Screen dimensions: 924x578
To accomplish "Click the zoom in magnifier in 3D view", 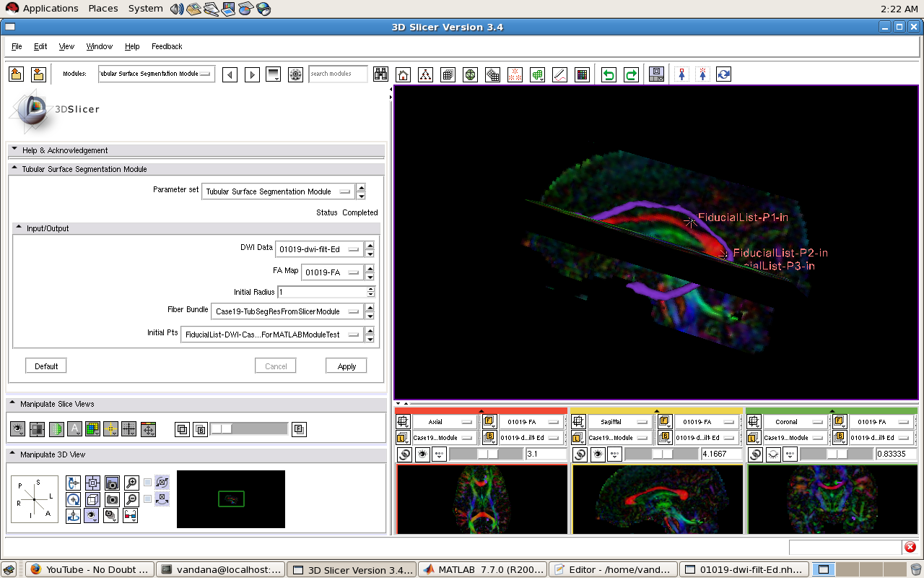I will coord(131,483).
